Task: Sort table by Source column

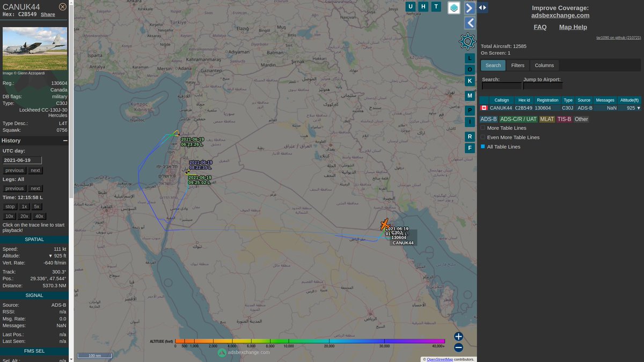Action: (584, 100)
